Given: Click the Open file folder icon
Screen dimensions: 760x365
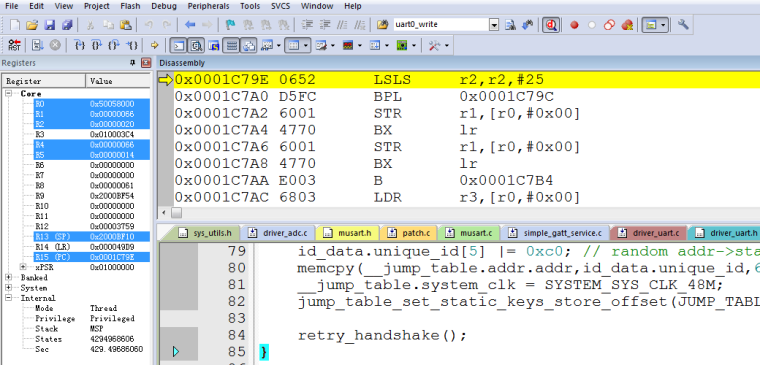Looking at the screenshot, I should point(32,25).
